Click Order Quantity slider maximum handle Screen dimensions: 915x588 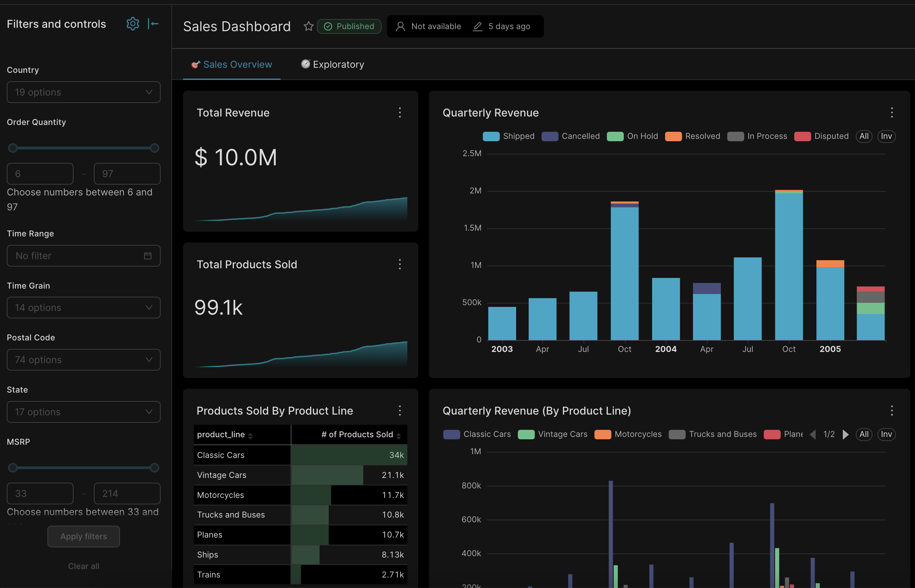[154, 148]
